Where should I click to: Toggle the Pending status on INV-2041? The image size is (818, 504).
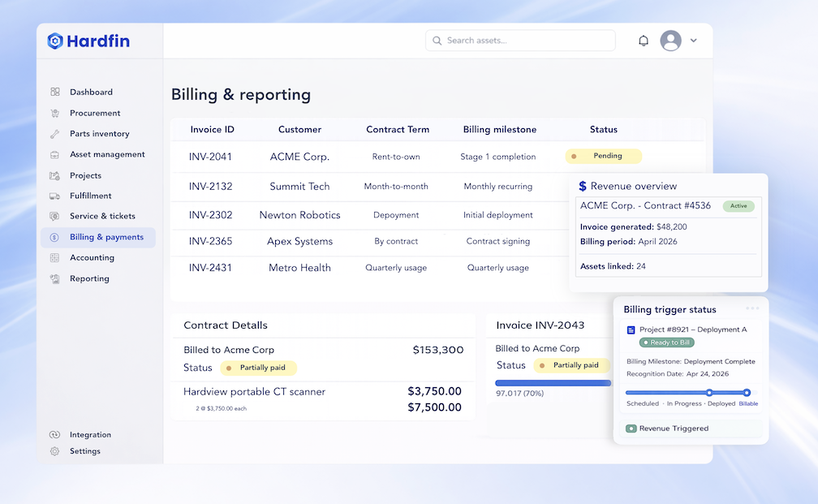[604, 155]
